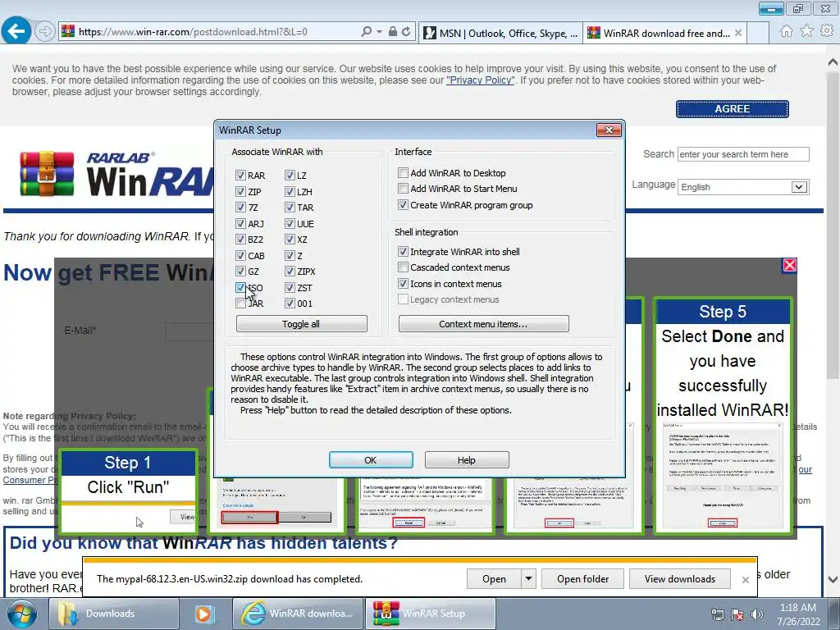Refresh the page with reload icon
This screenshot has width=840, height=630.
click(407, 32)
